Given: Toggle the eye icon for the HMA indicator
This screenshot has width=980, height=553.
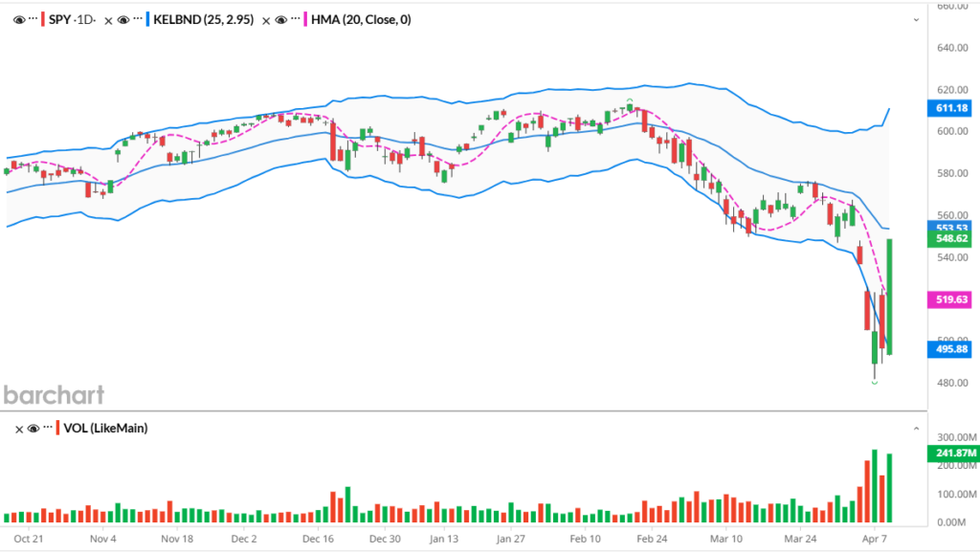Looking at the screenshot, I should click(x=281, y=19).
